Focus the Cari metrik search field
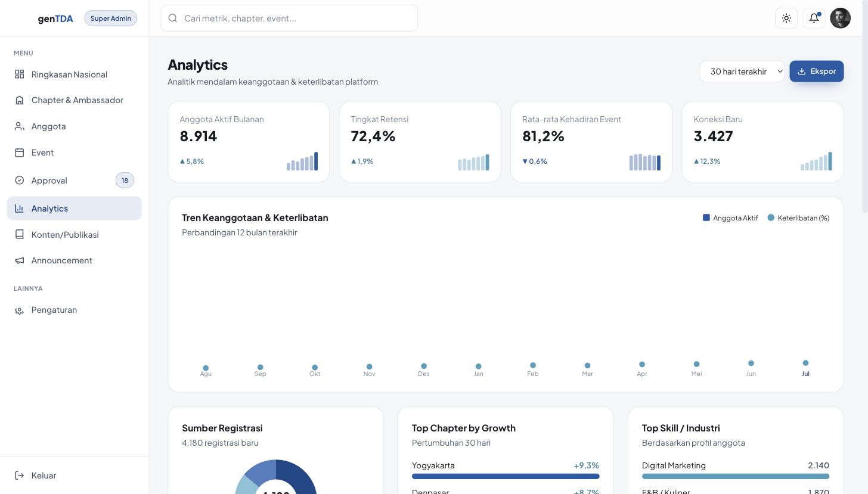The height and width of the screenshot is (494, 868). (289, 18)
